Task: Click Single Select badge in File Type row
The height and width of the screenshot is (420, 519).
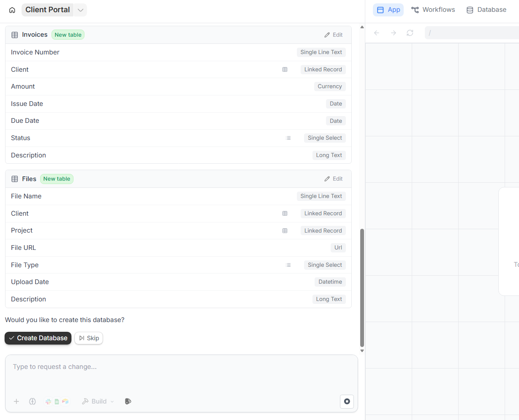Action: (325, 265)
